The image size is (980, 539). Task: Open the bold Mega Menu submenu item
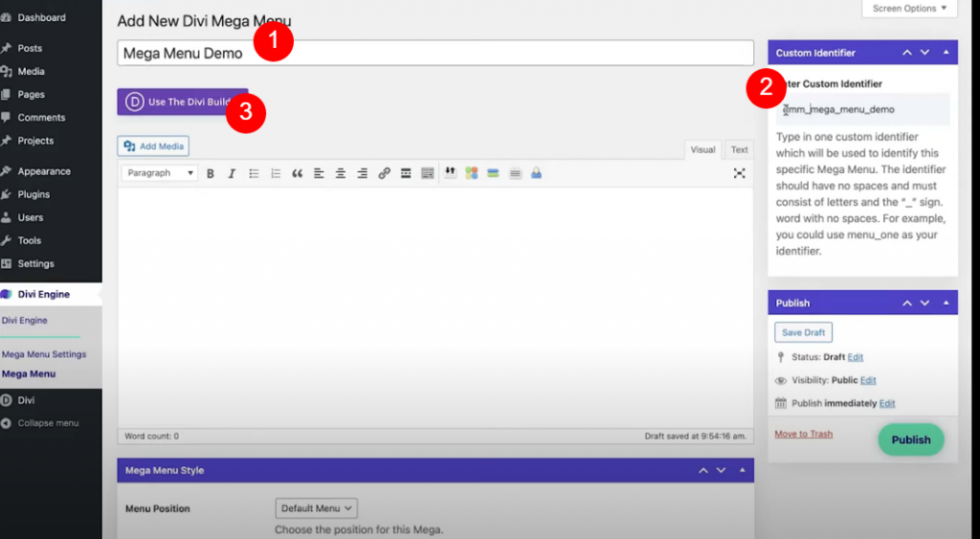tap(29, 374)
